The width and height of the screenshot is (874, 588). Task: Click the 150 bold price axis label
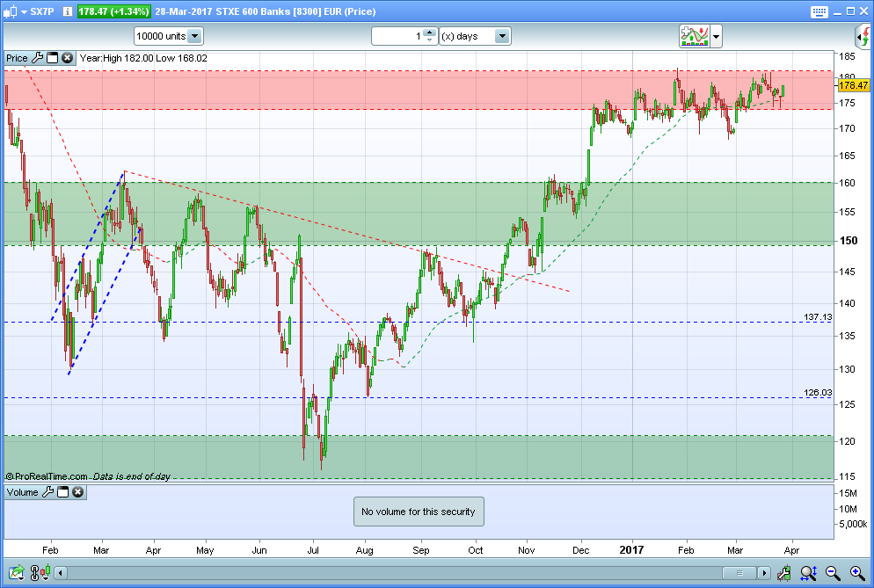[849, 241]
